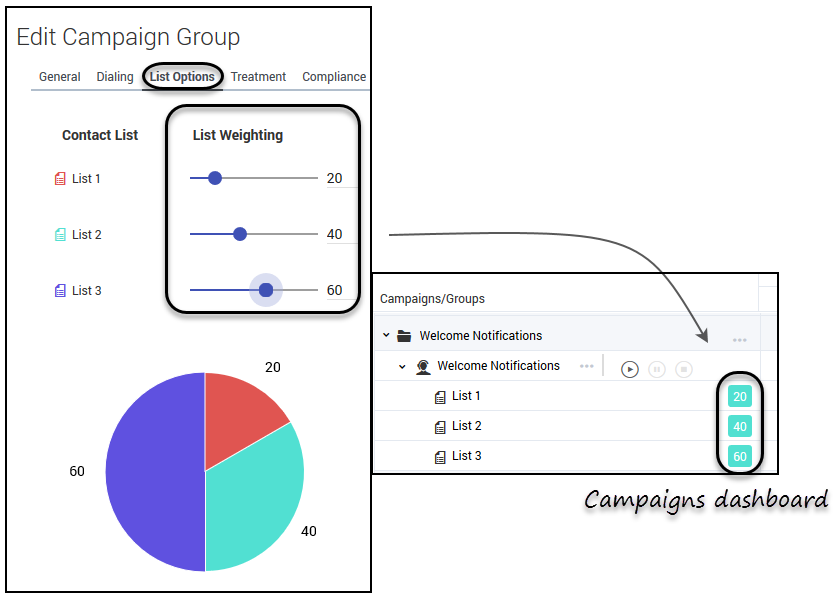Open the Dialing tab

click(x=115, y=77)
